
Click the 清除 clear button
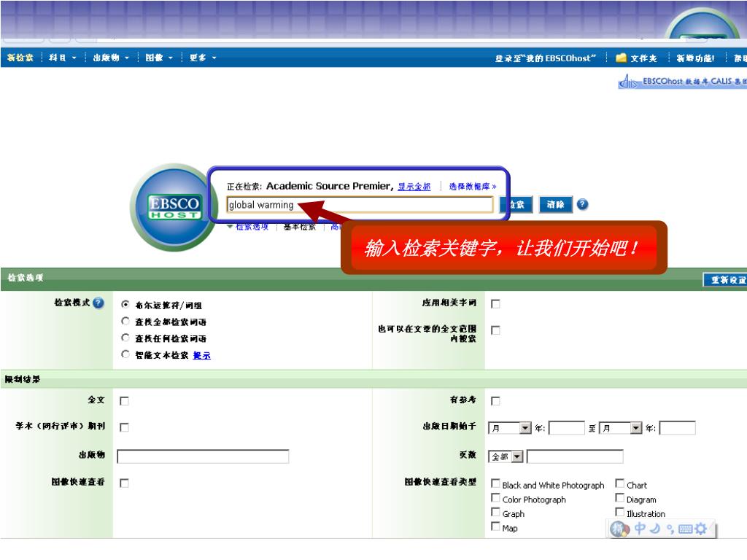click(555, 205)
